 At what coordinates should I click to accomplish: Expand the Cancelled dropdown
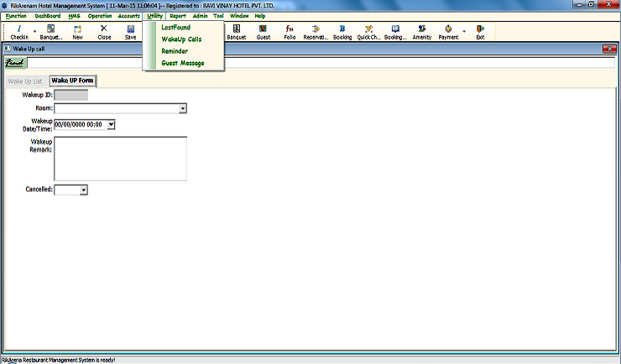pyautogui.click(x=83, y=190)
